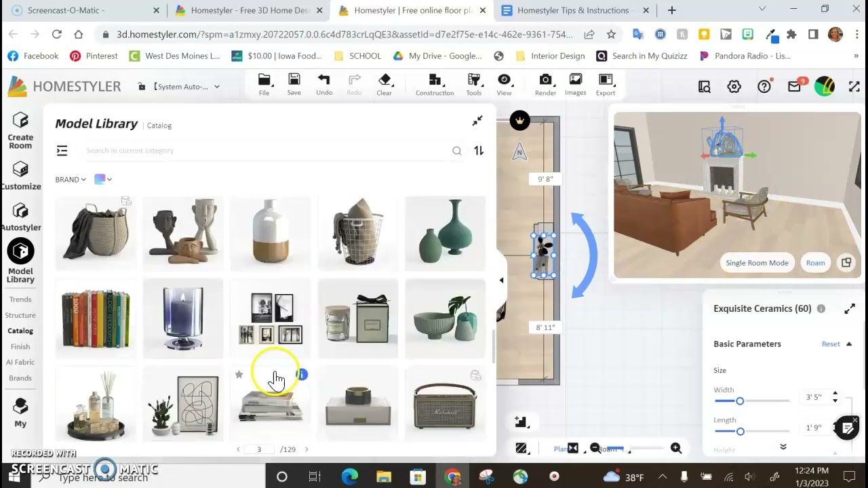Select AI Fabric in the library sidebar

20,362
